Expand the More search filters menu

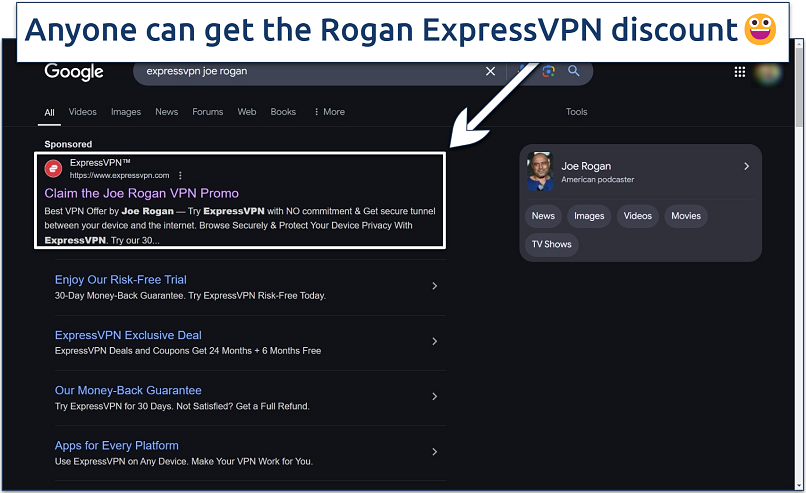329,112
